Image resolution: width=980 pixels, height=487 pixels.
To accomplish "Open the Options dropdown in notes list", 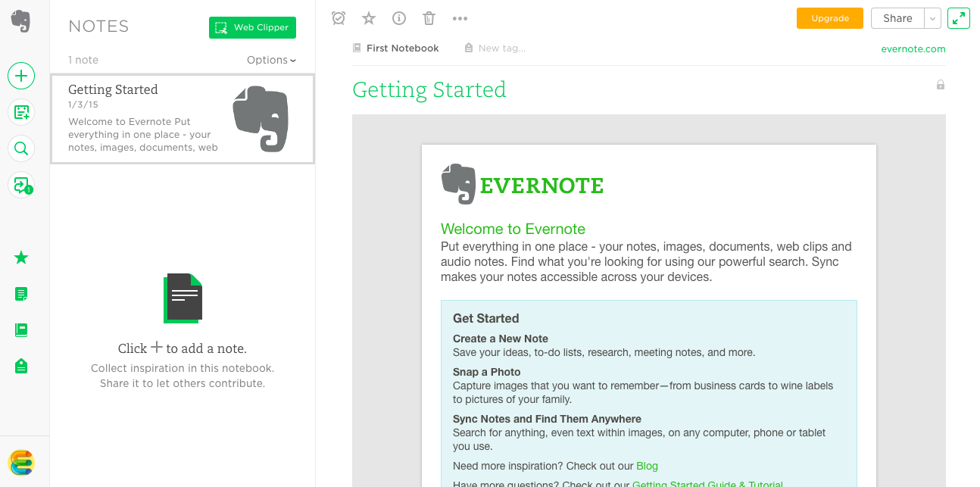I will [x=271, y=60].
